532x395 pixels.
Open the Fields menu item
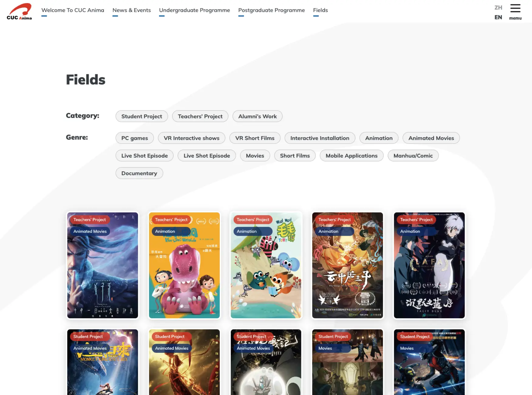point(320,10)
